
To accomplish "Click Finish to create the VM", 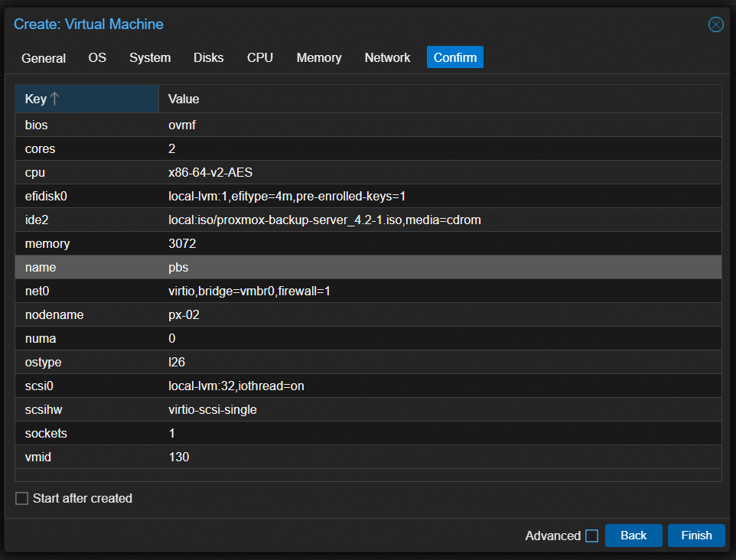I will click(x=696, y=536).
